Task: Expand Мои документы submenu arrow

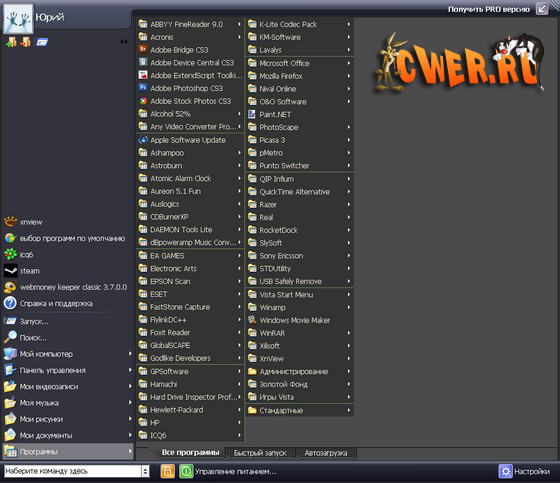Action: click(x=130, y=435)
